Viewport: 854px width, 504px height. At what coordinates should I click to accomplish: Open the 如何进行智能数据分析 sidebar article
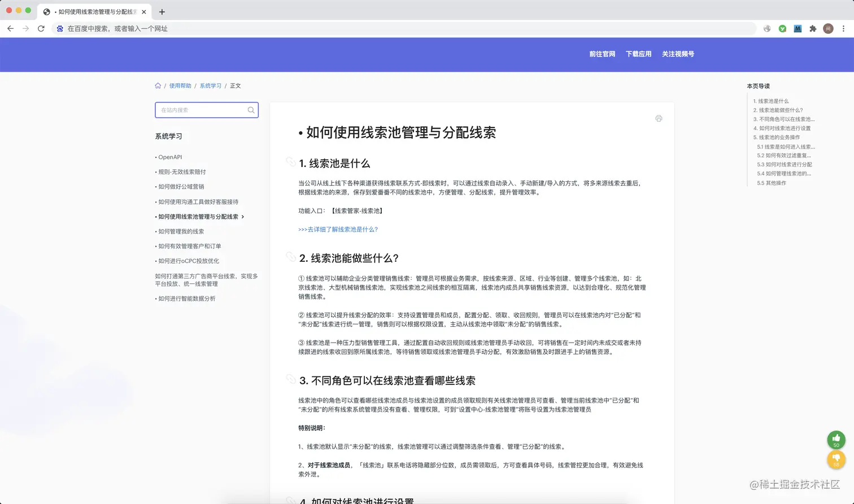(186, 299)
